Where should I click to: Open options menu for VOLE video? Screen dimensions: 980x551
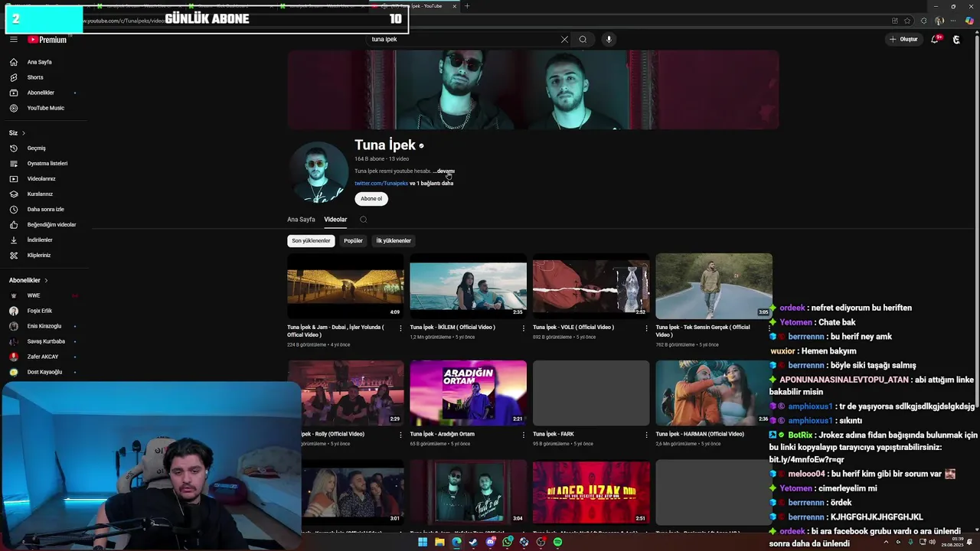[x=646, y=328]
